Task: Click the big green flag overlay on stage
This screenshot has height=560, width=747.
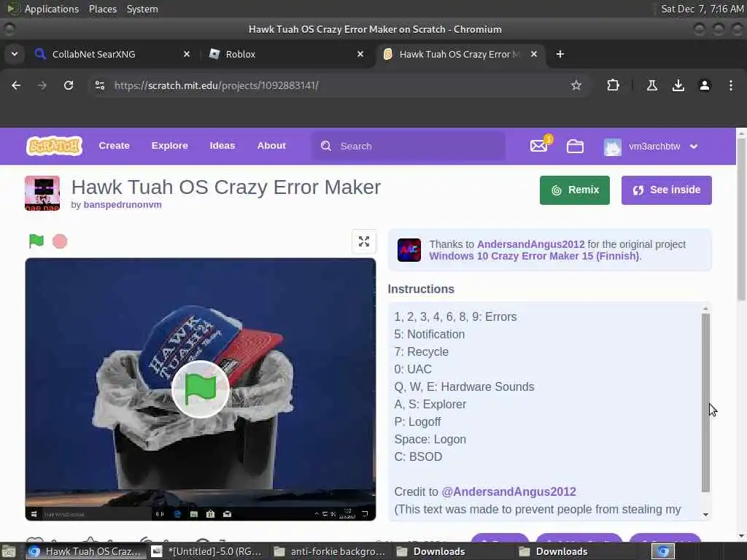Action: [201, 389]
